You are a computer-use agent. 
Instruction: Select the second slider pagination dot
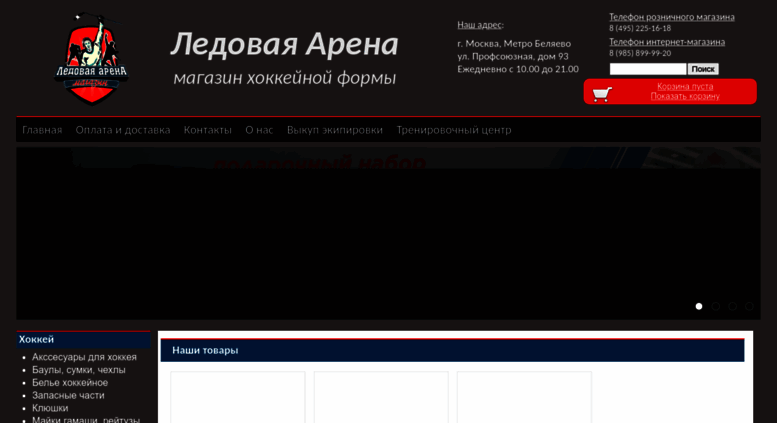716,306
